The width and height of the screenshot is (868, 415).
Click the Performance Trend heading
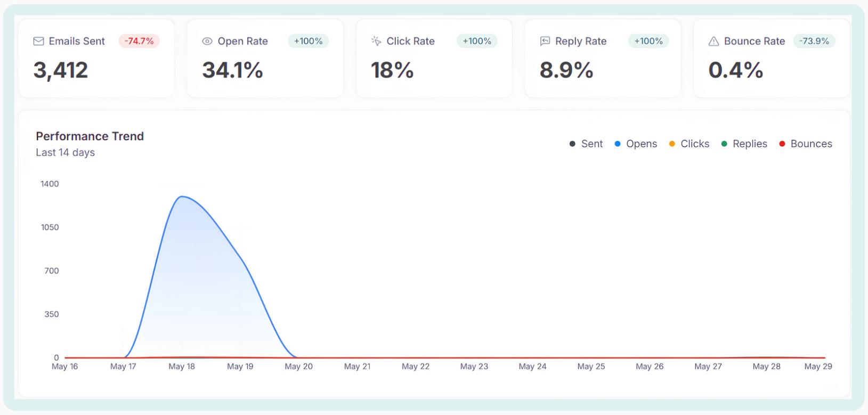tap(90, 136)
